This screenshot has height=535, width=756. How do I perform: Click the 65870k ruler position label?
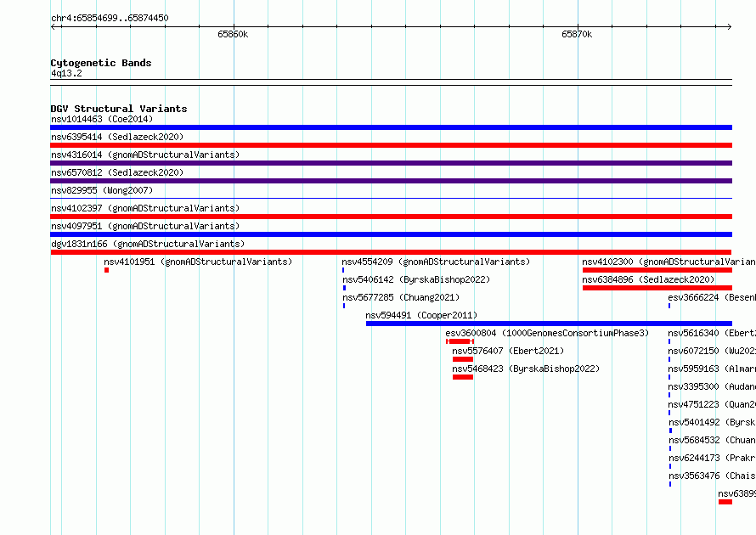click(577, 34)
